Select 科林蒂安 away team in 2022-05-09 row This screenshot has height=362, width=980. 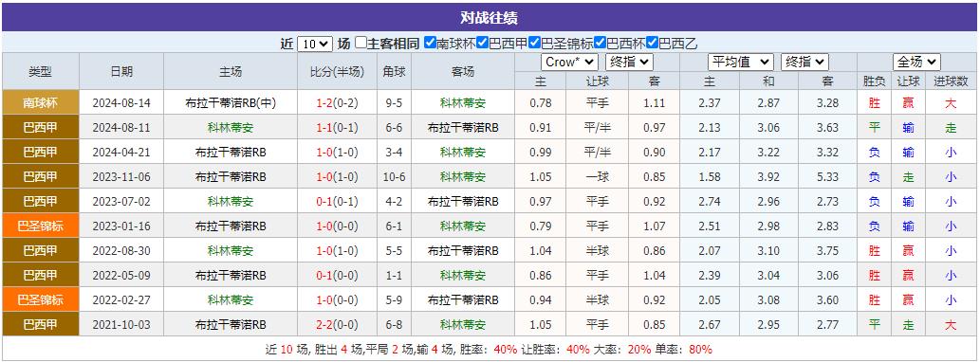click(x=463, y=275)
